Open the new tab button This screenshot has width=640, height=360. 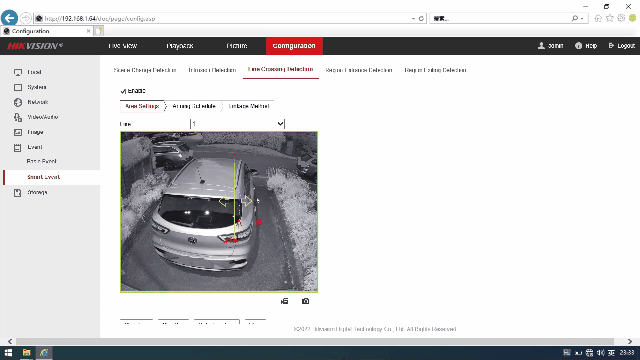99,31
